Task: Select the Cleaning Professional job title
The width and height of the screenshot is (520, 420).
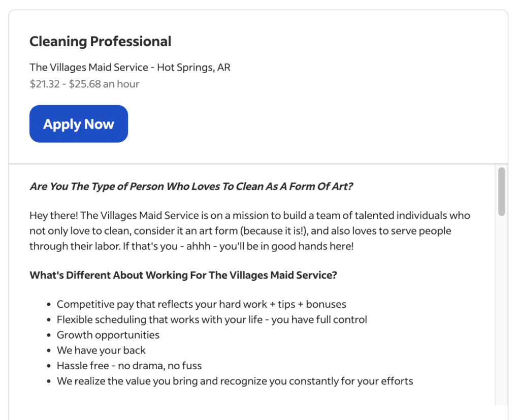Action: tap(100, 41)
